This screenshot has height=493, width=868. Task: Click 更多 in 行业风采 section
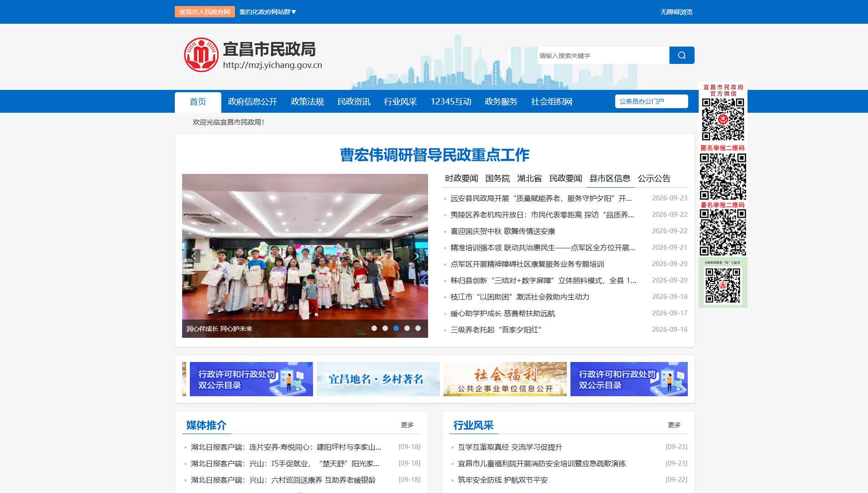[x=674, y=425]
